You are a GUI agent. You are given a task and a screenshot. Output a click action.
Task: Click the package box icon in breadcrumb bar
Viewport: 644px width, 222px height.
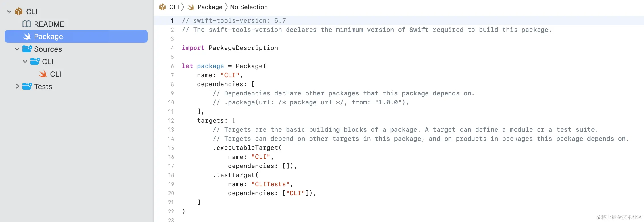pos(162,7)
